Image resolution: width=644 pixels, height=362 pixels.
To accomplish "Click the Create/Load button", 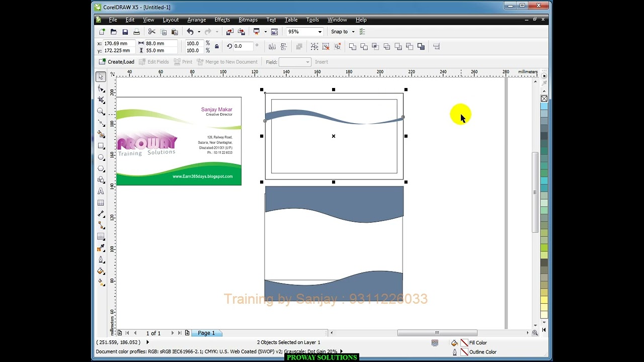I will coord(117,62).
